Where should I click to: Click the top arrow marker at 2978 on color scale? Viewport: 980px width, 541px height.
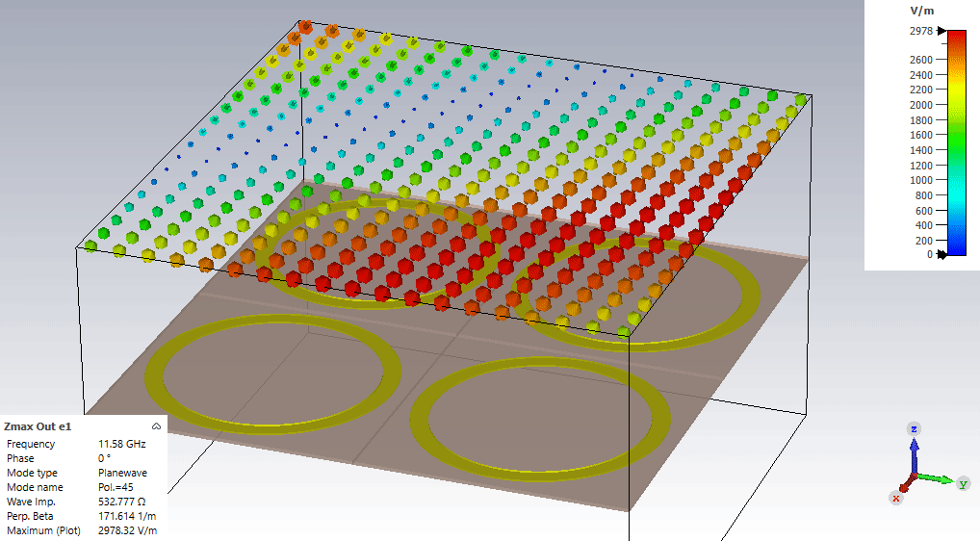pyautogui.click(x=941, y=31)
